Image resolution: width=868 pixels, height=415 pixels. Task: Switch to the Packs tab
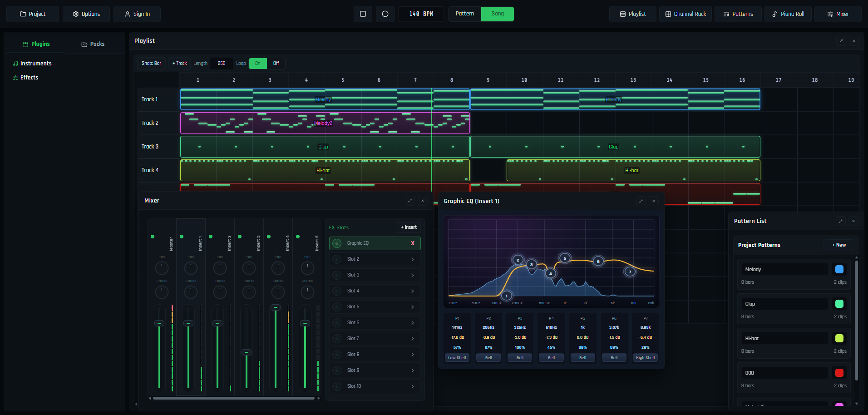[x=93, y=44]
